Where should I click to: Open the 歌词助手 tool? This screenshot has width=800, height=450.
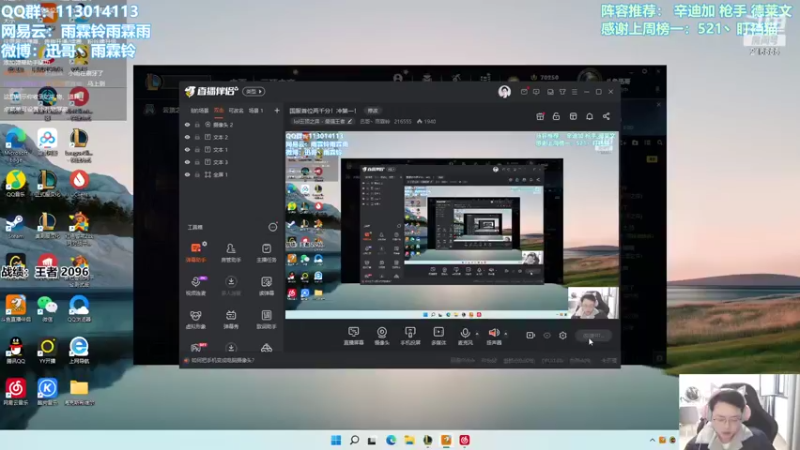[266, 319]
